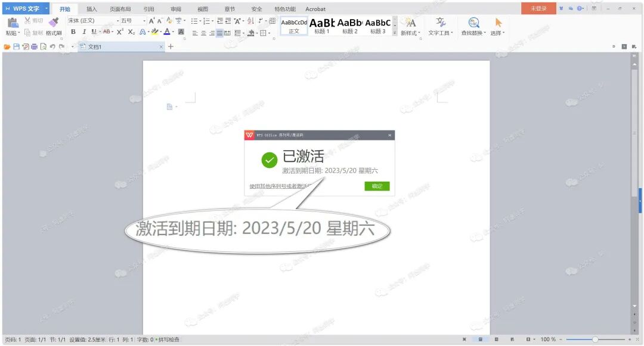This screenshot has height=346, width=644.
Task: Close the activation dialog with X
Action: tap(390, 135)
